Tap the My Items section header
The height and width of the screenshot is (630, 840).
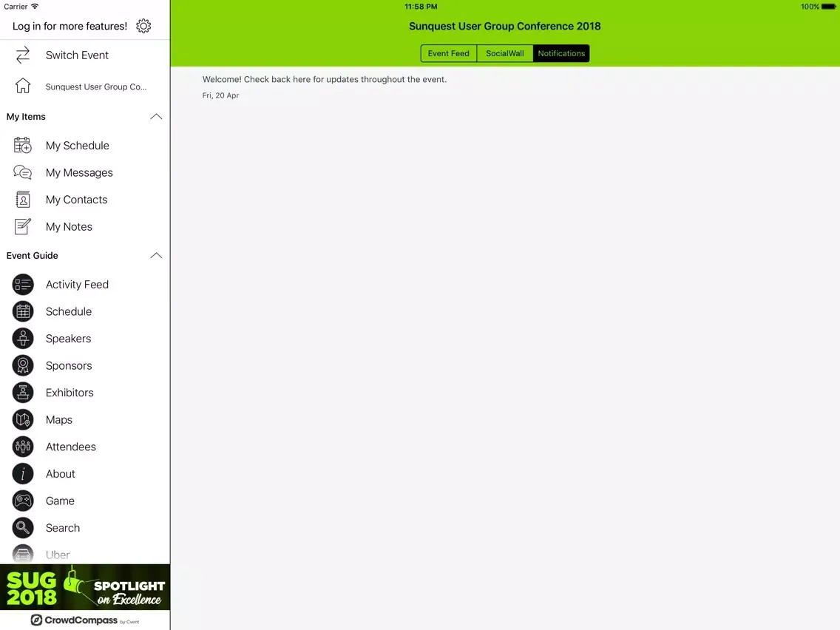pos(26,116)
